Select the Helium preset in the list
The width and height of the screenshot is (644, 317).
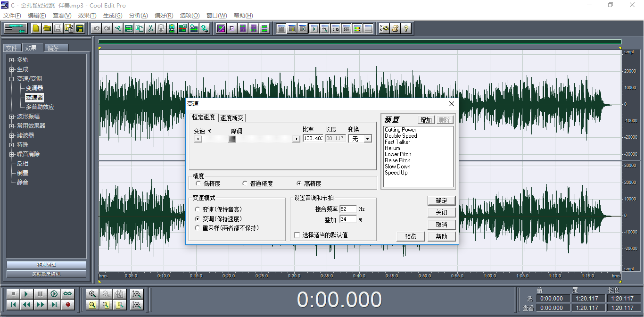click(x=392, y=148)
